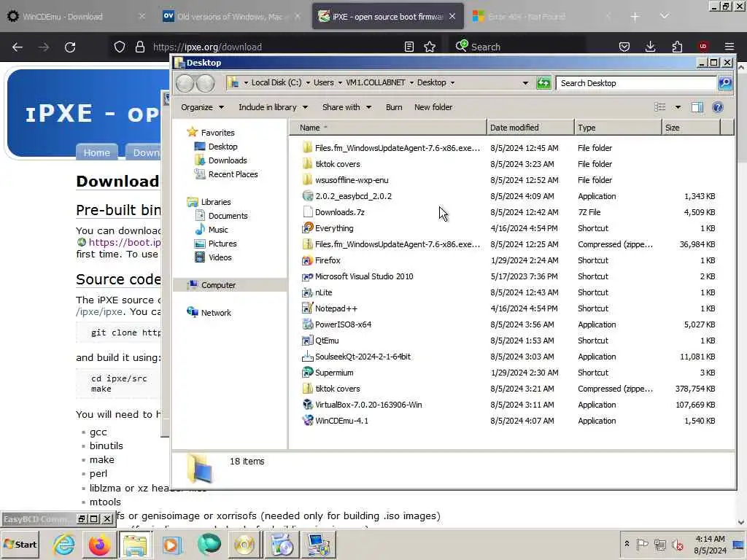Open the Organize dropdown menu
Screen dimensions: 747x560
[203, 107]
